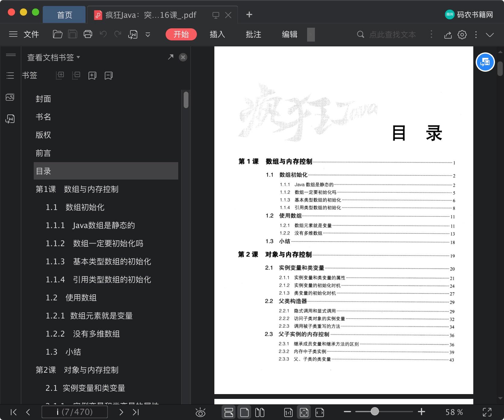Select the bookmarks list sidebar icon
This screenshot has width=504, height=420.
(10, 75)
